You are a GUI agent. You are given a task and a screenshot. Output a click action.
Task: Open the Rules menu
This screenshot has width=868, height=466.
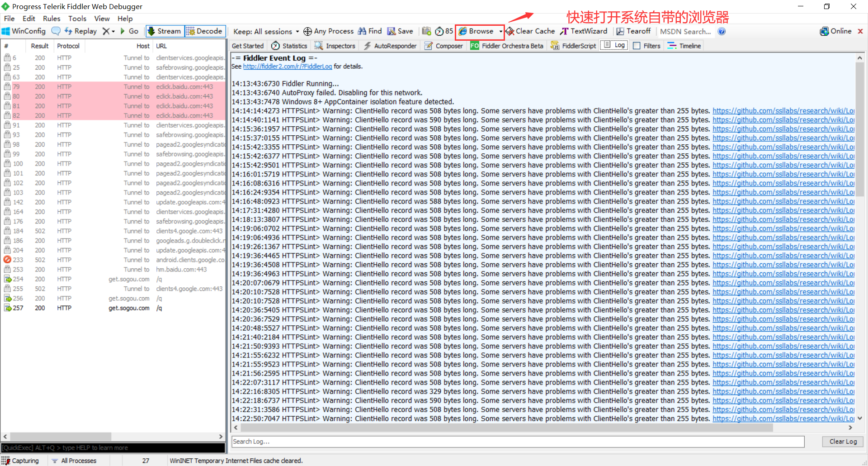tap(52, 19)
